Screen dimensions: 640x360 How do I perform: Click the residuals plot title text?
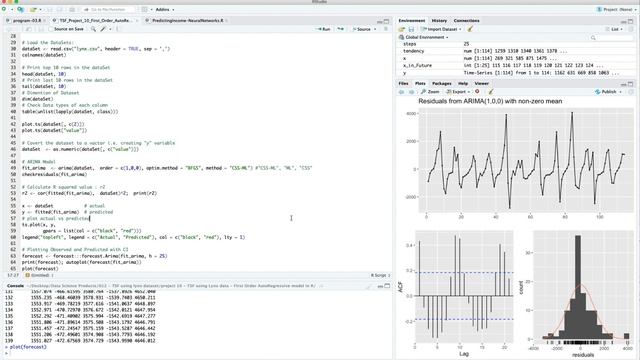click(490, 101)
